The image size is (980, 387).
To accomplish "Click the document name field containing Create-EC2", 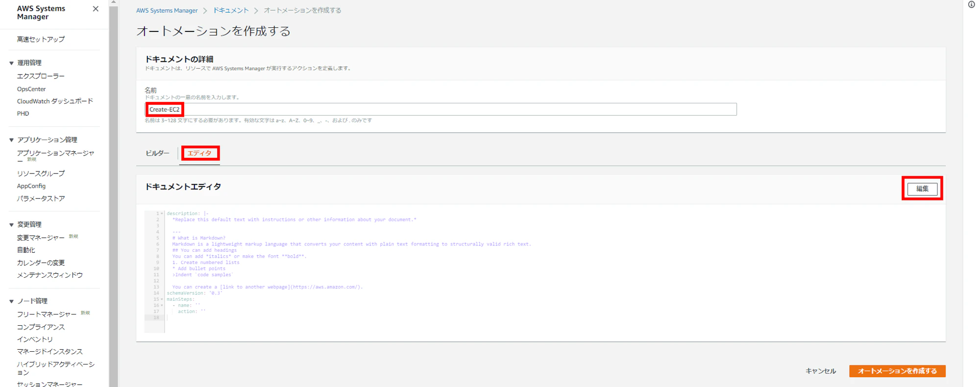I will [441, 109].
